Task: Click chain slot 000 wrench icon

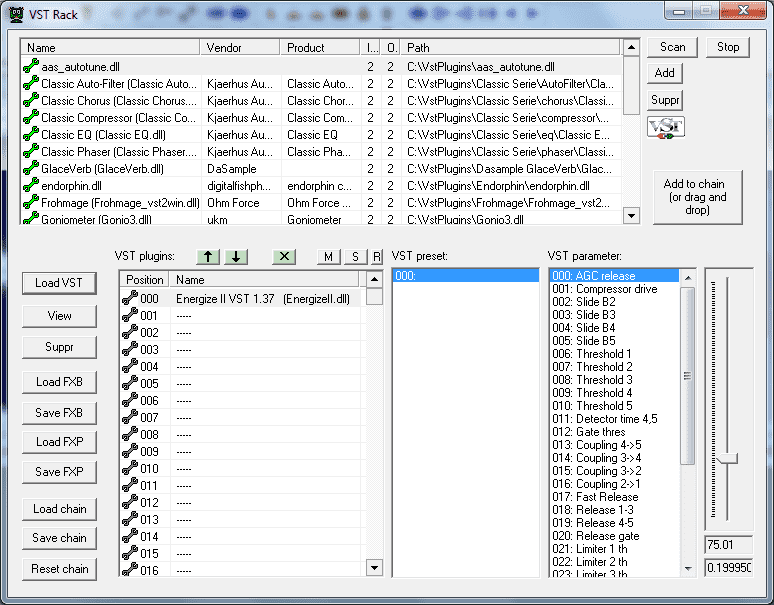Action: (x=130, y=298)
